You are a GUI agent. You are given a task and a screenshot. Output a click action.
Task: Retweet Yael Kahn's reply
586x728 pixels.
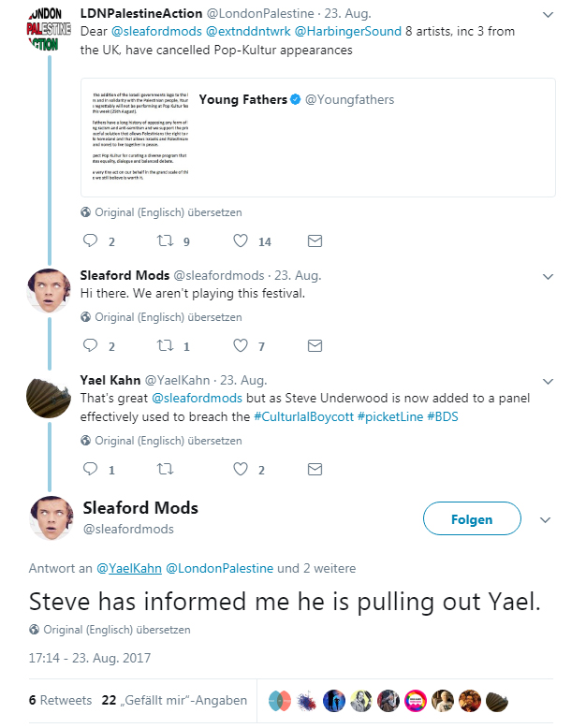coord(166,469)
